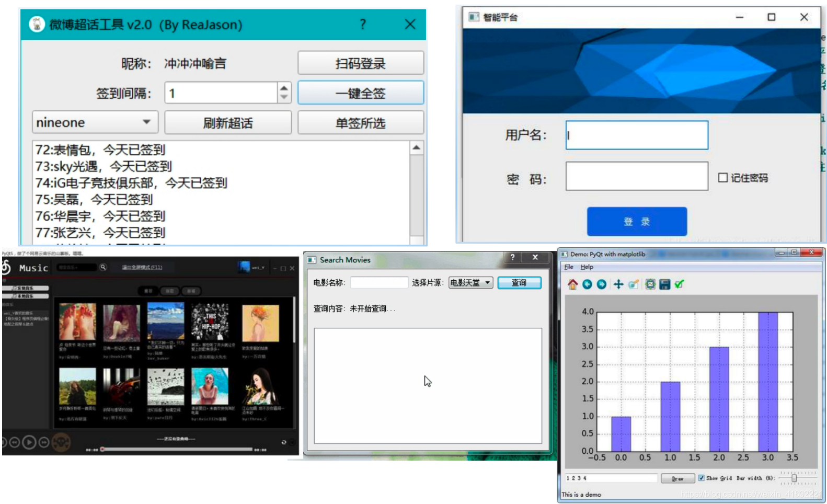Click the Weibo tool title bar avatar icon
The height and width of the screenshot is (504, 827).
pos(37,24)
